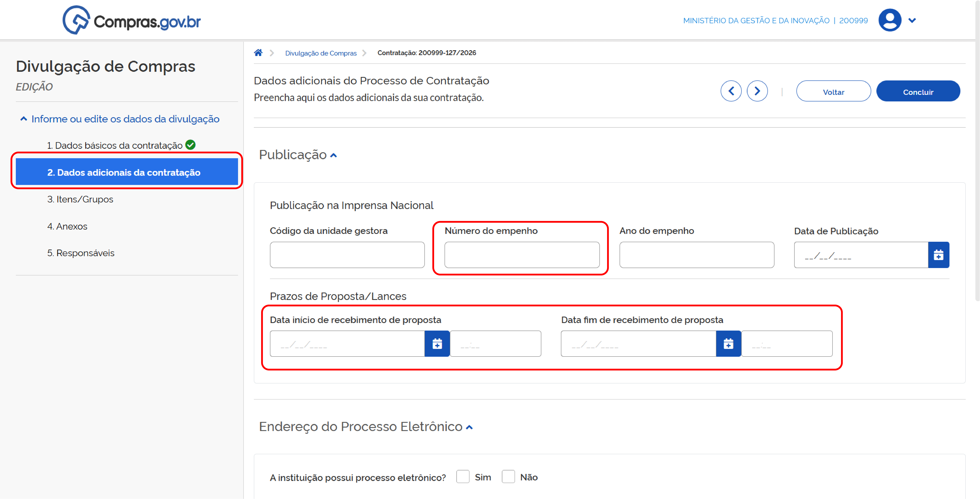Open step 3 Itens/Grupos

click(80, 199)
